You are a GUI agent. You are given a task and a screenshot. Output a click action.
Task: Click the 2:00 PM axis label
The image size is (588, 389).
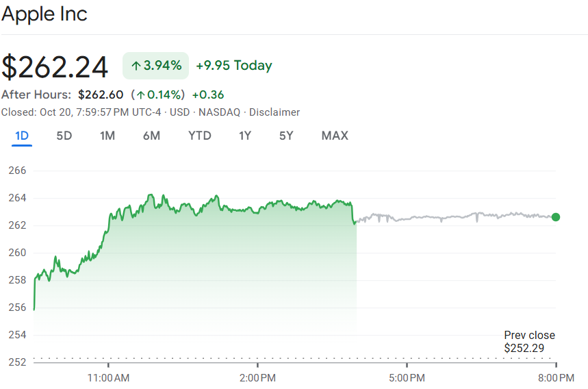258,377
